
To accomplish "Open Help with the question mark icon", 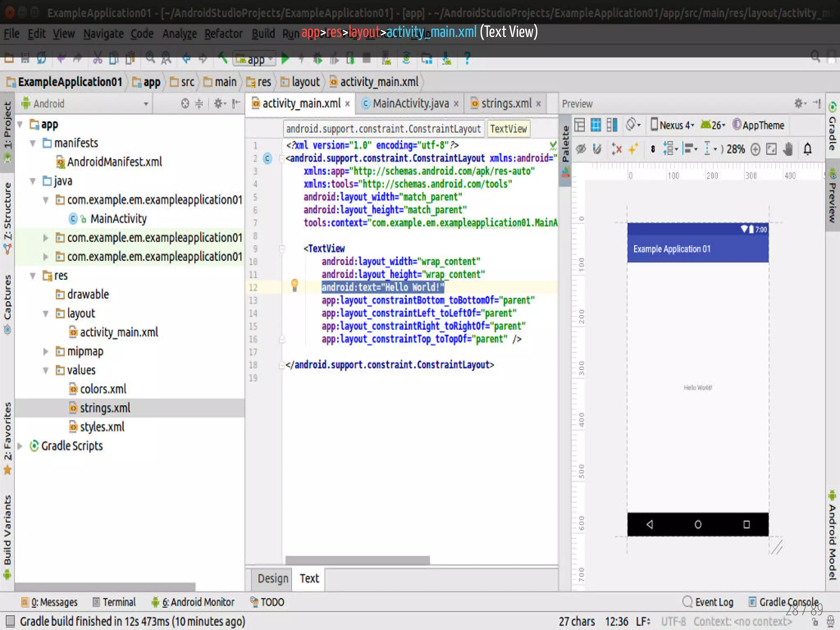I will click(467, 59).
